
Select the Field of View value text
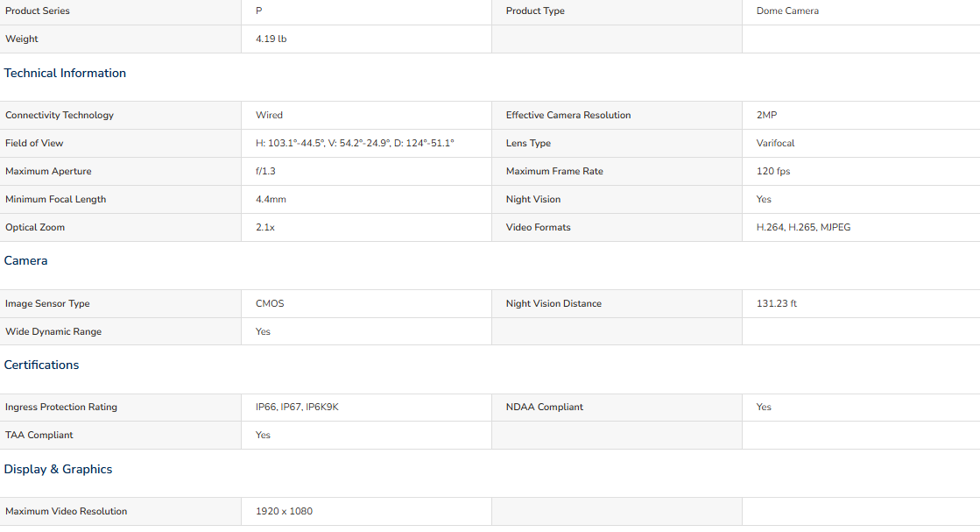pyautogui.click(x=355, y=143)
